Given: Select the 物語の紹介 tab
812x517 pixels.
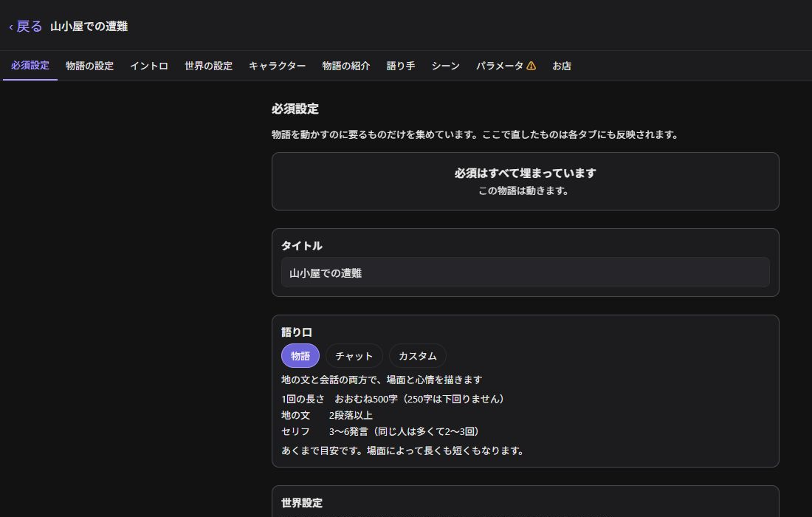Looking at the screenshot, I should (346, 66).
